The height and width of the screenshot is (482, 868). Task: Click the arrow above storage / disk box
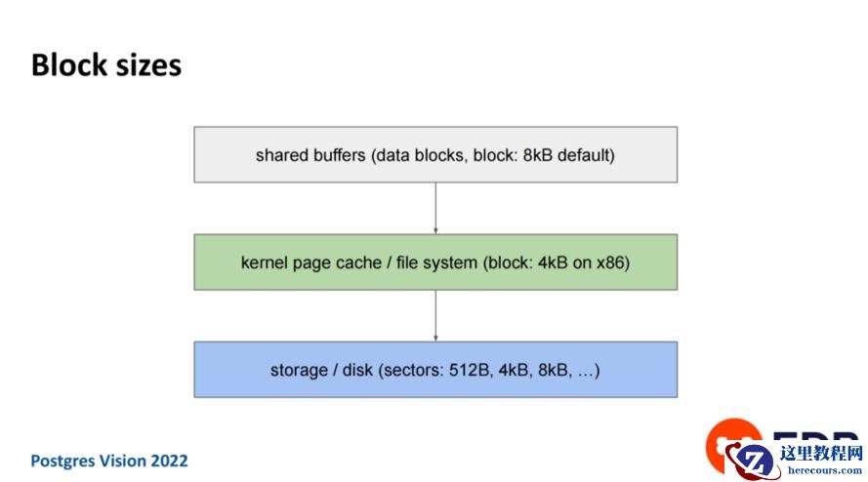point(435,315)
